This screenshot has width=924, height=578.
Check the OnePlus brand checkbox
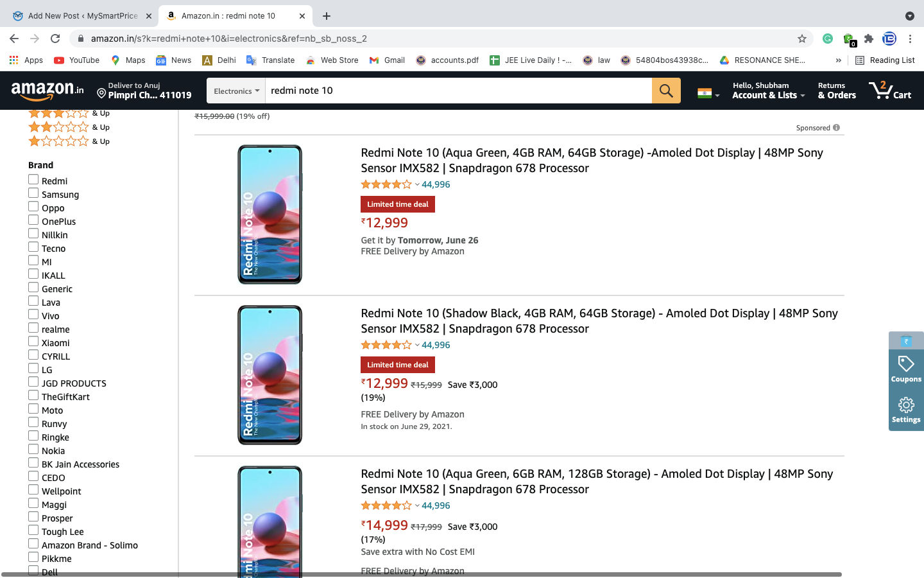[x=33, y=220]
